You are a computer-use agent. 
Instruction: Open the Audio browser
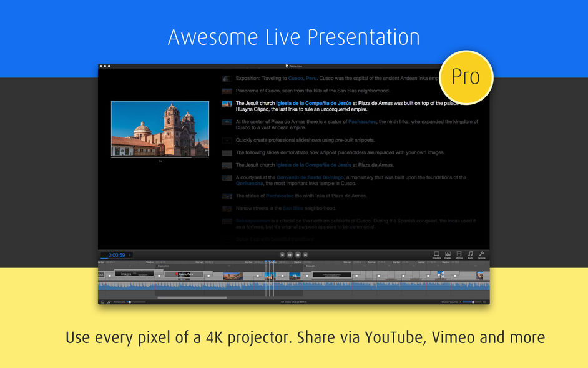470,256
